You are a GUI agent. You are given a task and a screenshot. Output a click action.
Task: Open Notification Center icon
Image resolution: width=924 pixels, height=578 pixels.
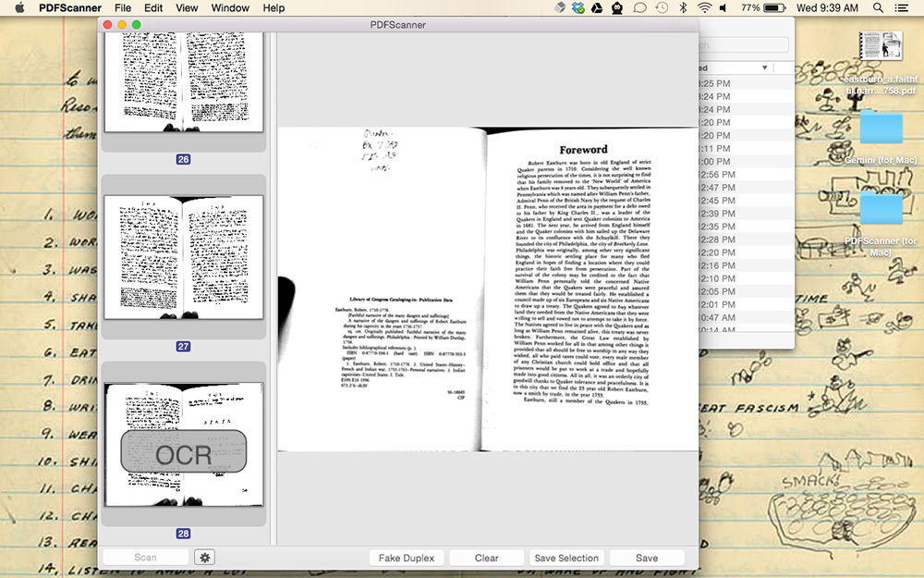click(x=902, y=8)
